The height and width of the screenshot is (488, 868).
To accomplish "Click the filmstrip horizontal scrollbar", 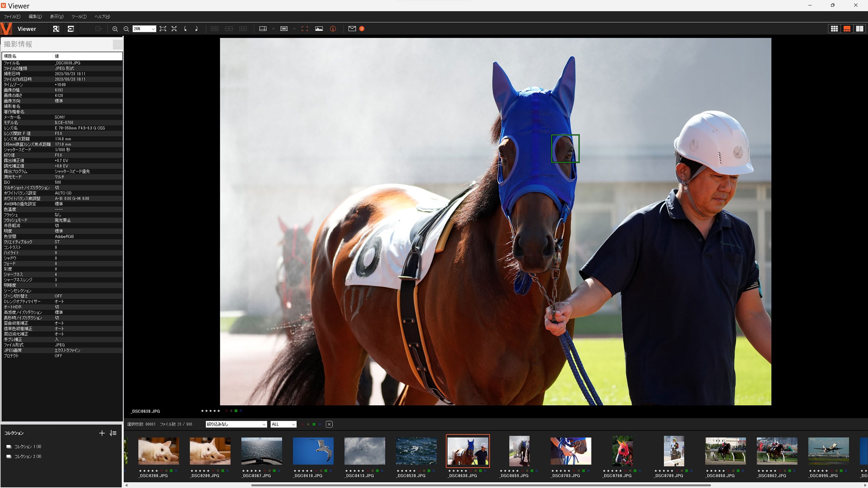I will pyautogui.click(x=481, y=485).
